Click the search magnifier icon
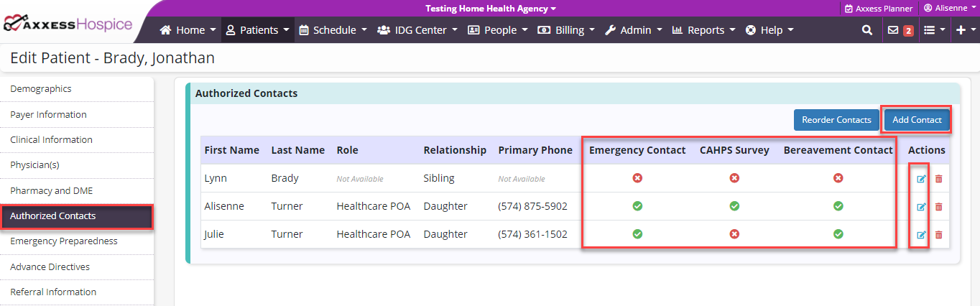Image resolution: width=980 pixels, height=306 pixels. (867, 30)
